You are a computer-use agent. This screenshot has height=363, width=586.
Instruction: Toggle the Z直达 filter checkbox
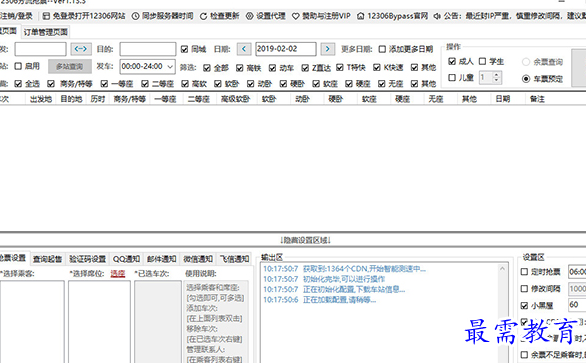coord(305,68)
